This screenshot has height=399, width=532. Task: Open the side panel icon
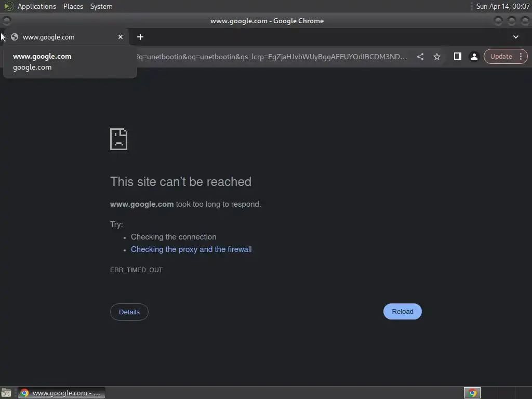[x=457, y=56]
